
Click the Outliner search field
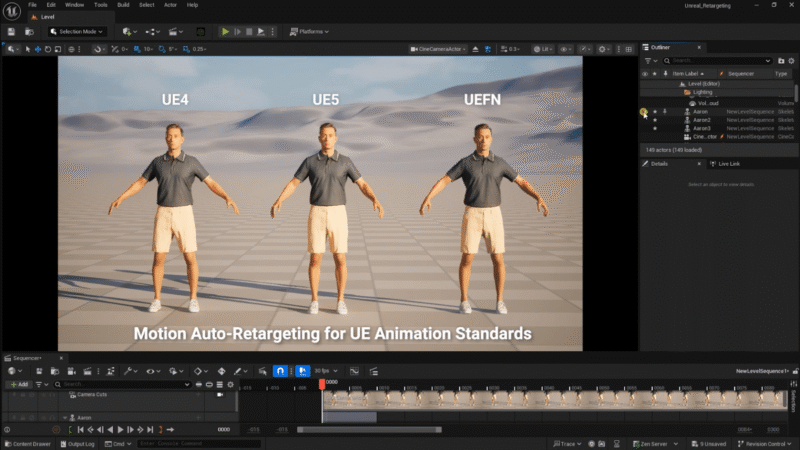(717, 61)
